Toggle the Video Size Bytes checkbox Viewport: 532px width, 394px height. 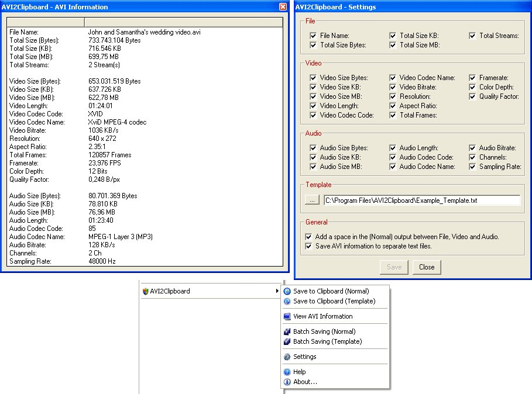coord(313,78)
